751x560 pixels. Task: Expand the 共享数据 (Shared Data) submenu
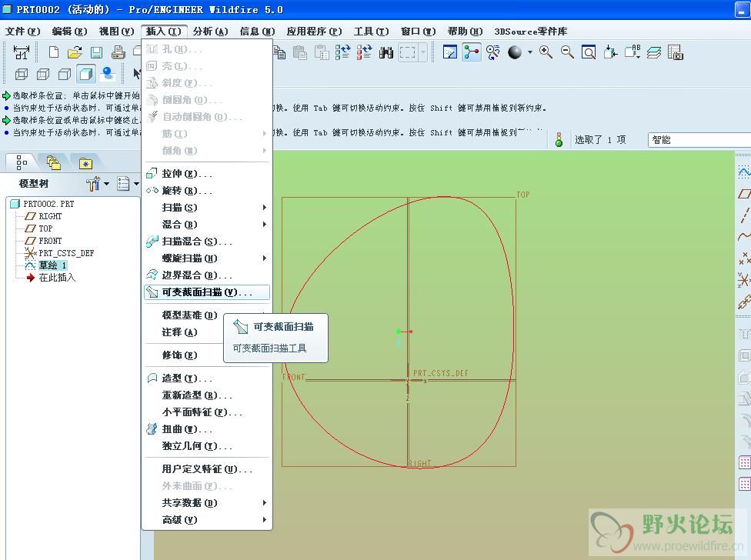[x=207, y=503]
